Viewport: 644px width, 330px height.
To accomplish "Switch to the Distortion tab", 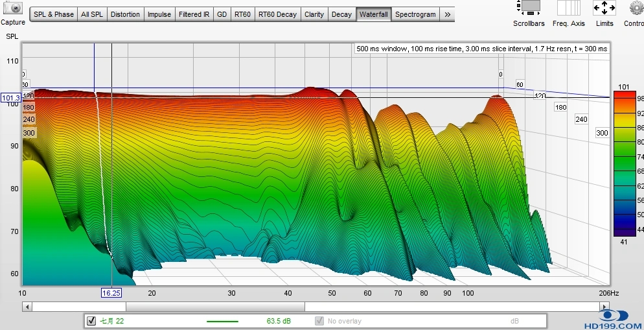I will click(x=125, y=14).
